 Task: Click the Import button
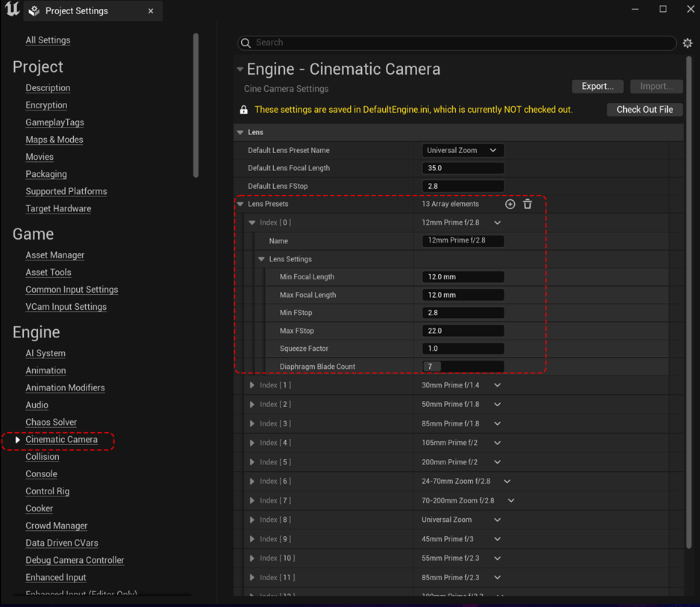click(x=656, y=86)
